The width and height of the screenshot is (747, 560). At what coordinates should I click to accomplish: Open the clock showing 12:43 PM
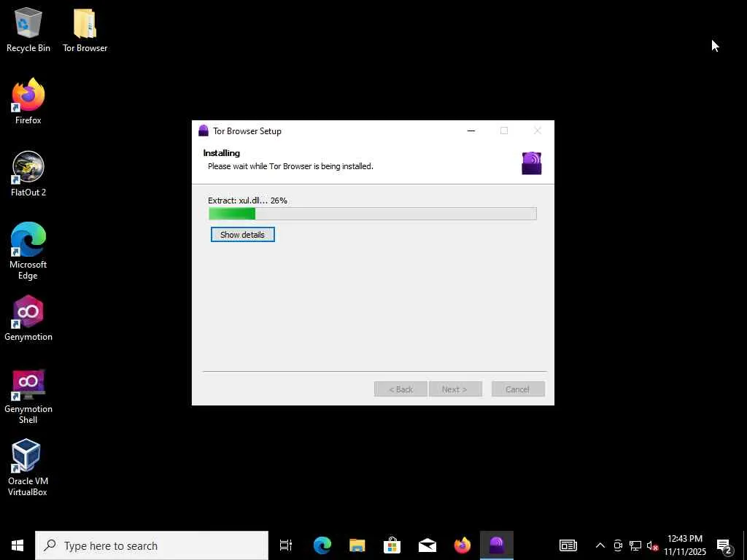tap(685, 545)
